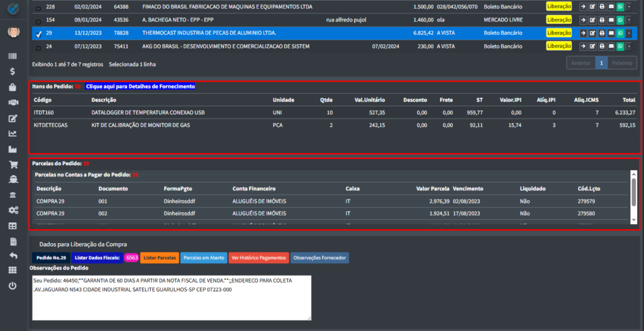Image resolution: width=644 pixels, height=331 pixels.
Task: Open the handshake icon in the sidebar
Action: 12,102
